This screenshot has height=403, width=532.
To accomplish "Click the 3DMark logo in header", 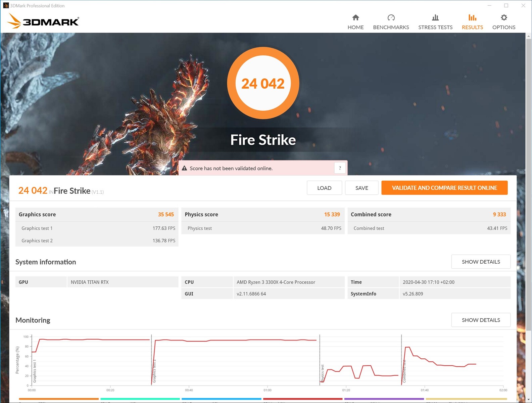I will coord(43,21).
